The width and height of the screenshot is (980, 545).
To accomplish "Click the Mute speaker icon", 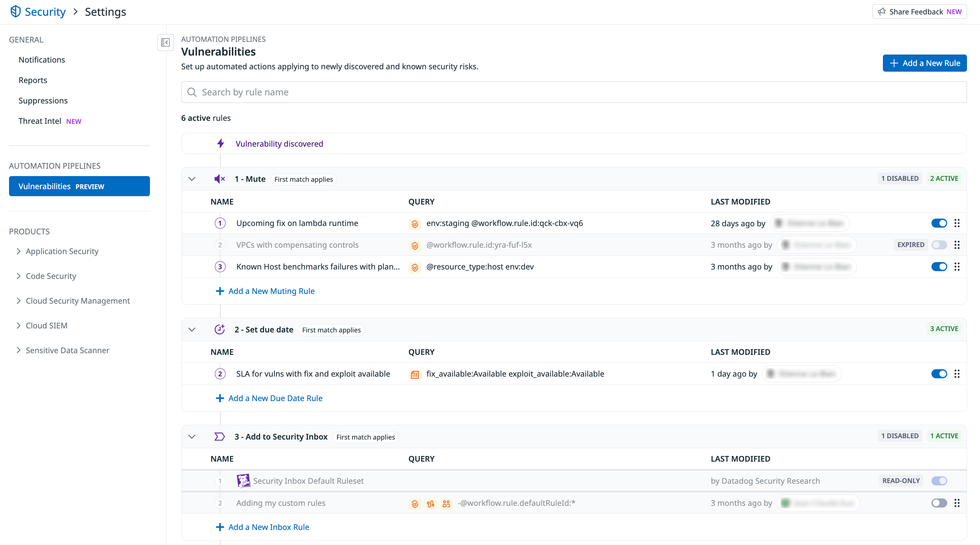I will [x=220, y=179].
